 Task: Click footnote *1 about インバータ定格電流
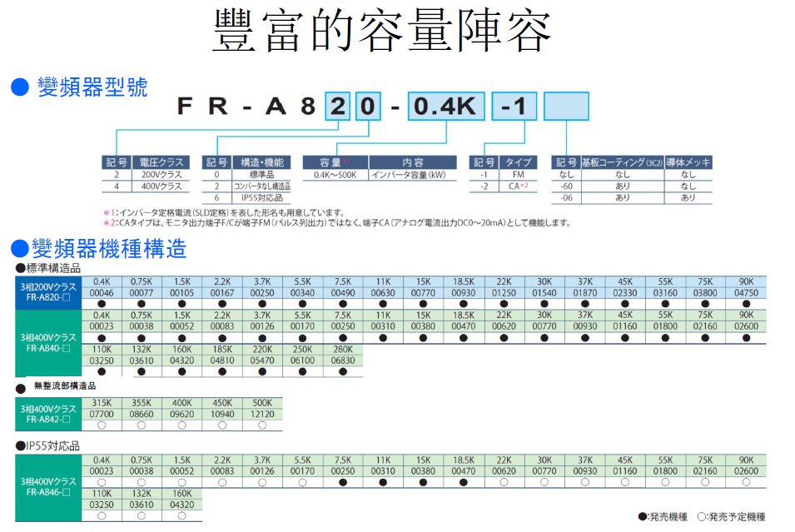[x=224, y=212]
